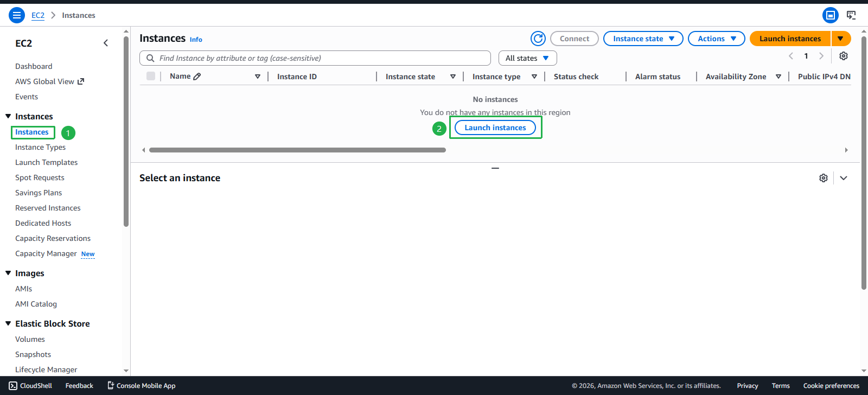Sort by Instance state column
868x395 pixels.
tap(453, 77)
